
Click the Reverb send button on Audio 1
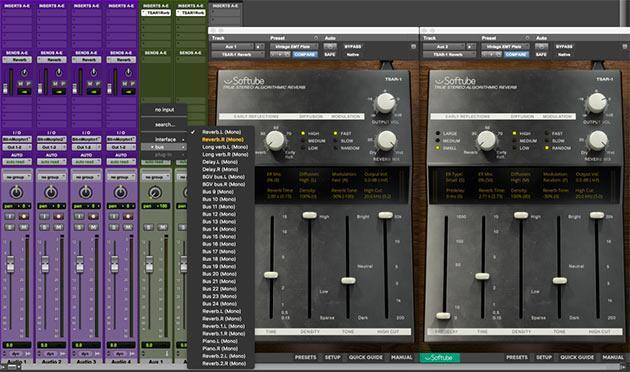[x=17, y=60]
